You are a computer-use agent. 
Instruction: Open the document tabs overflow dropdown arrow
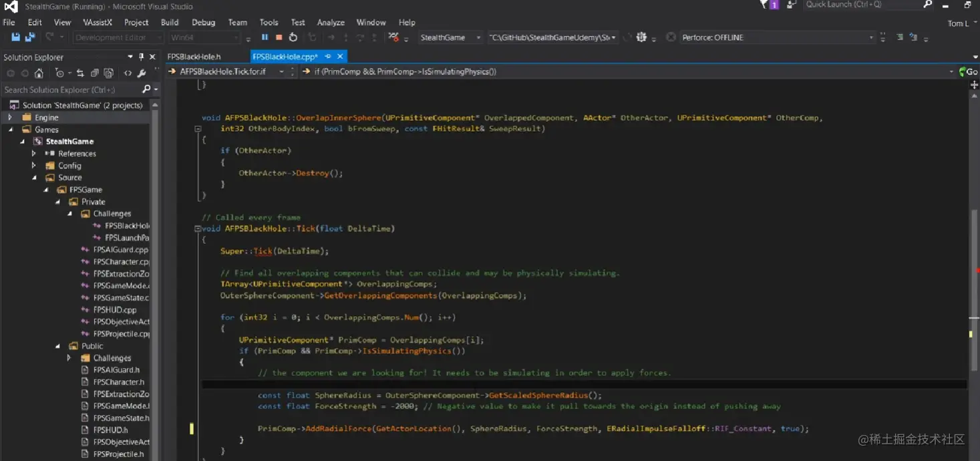975,57
